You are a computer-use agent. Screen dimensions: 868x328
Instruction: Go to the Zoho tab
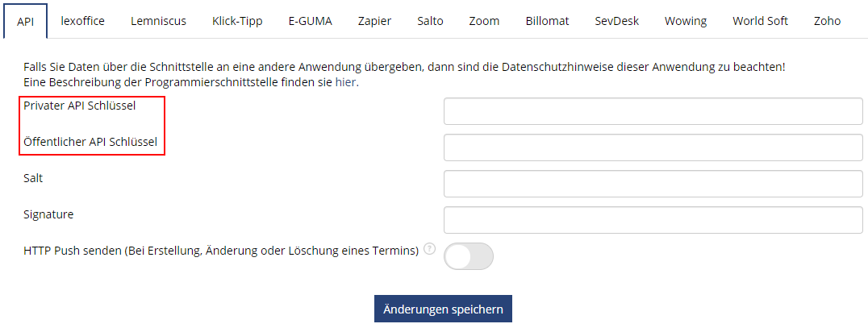coord(827,21)
